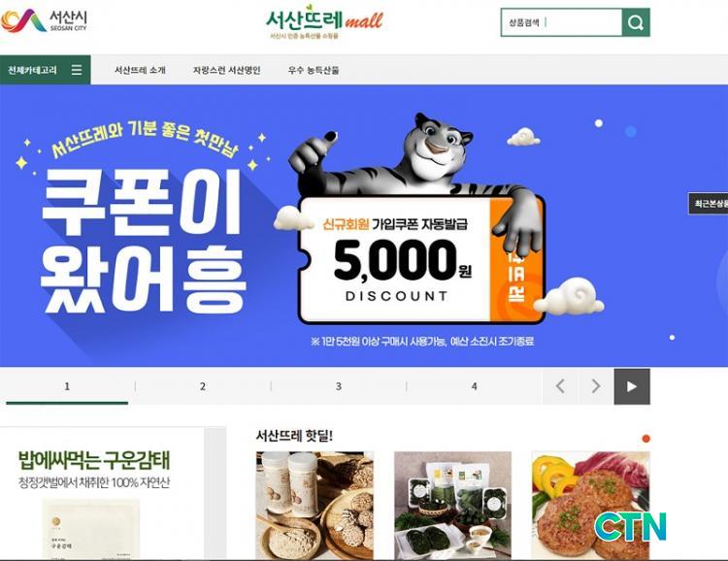
Task: Click the magnifier search button
Action: (x=636, y=22)
